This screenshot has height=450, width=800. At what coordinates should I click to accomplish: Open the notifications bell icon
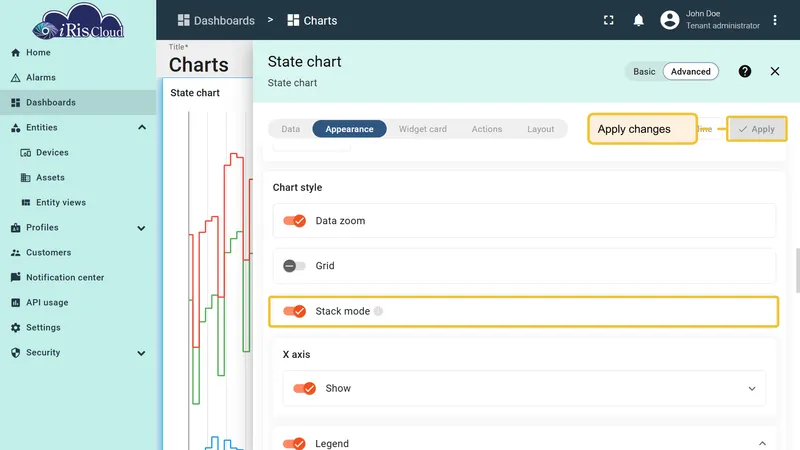coord(638,20)
